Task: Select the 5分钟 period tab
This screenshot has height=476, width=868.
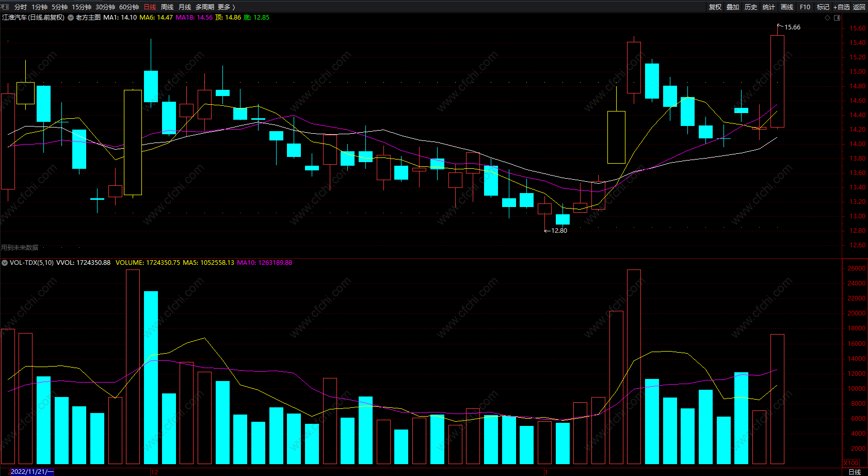Action: 59,7
